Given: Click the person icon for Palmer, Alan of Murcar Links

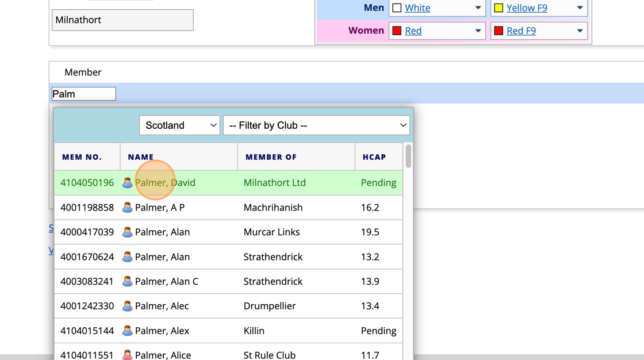Looking at the screenshot, I should [x=127, y=232].
